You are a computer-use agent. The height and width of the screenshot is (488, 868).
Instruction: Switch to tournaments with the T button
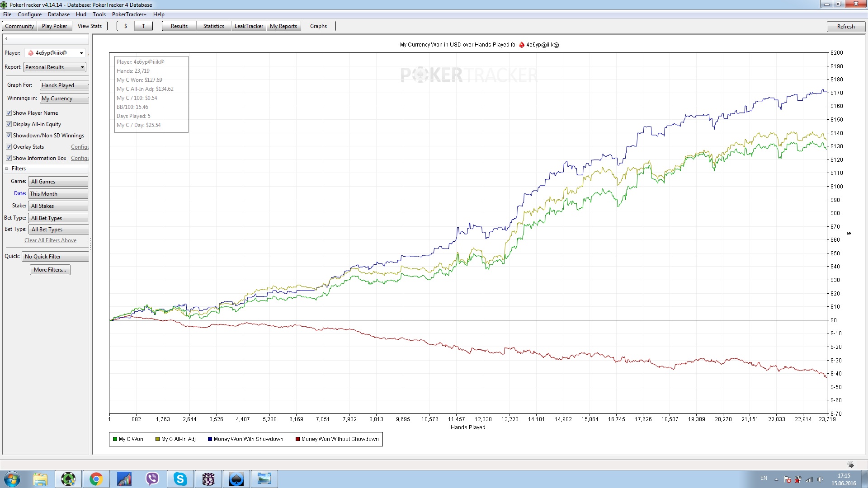pyautogui.click(x=144, y=26)
